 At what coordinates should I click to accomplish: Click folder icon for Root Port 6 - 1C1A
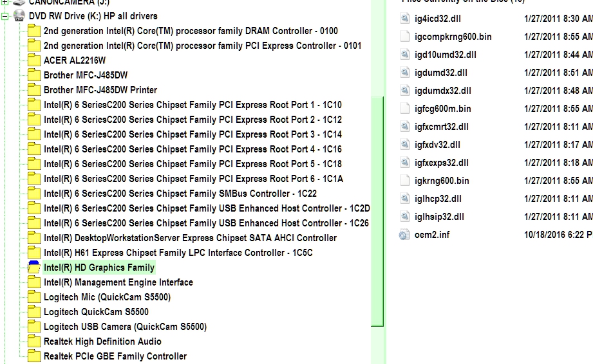[33, 178]
